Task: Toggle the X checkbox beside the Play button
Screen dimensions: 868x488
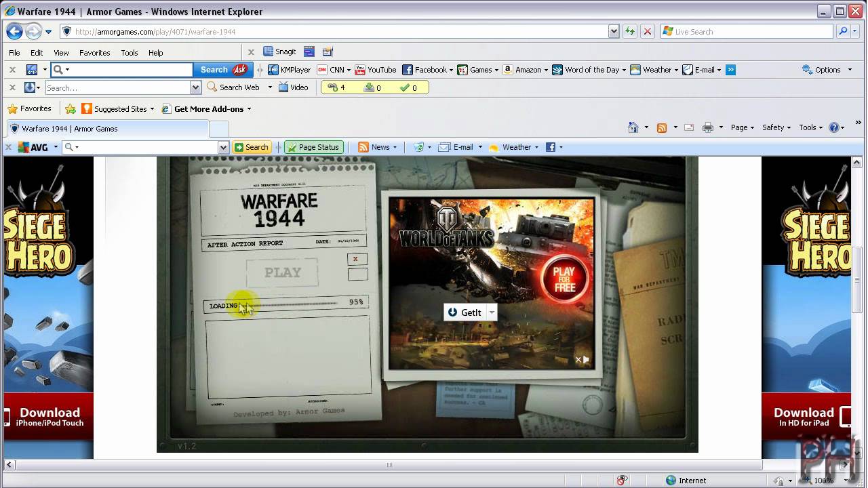Action: (356, 259)
